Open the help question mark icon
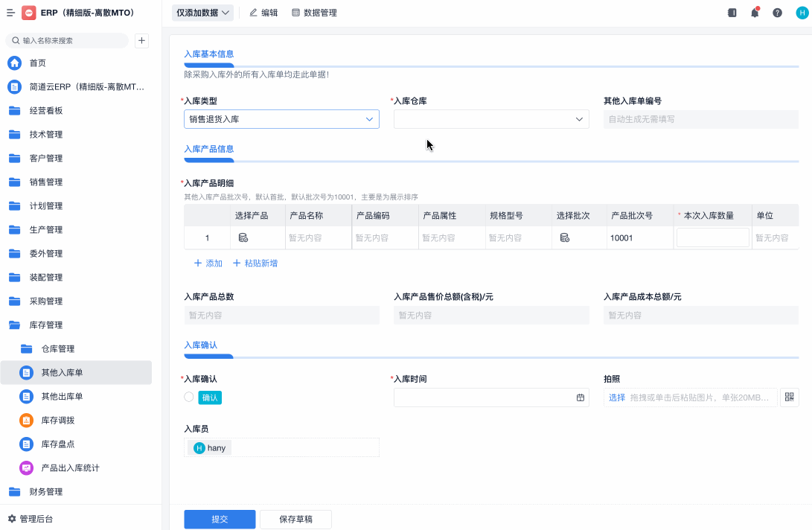This screenshot has width=812, height=530. click(x=776, y=13)
